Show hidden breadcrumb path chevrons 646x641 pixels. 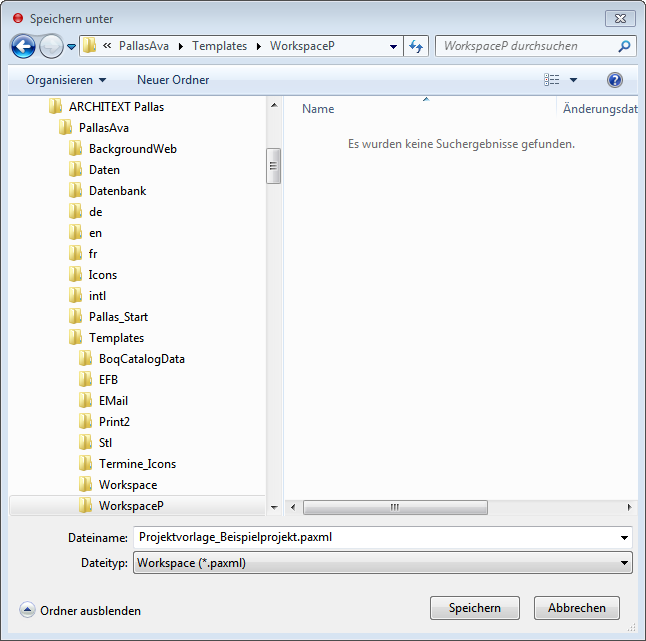107,46
